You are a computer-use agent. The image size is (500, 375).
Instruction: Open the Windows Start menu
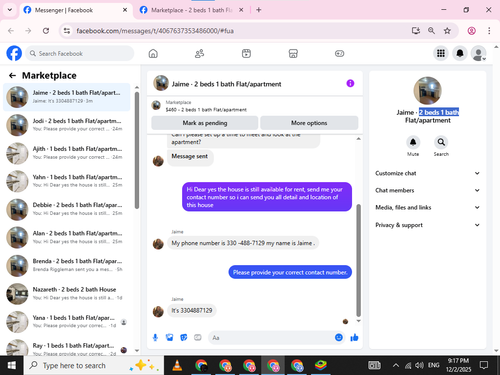[x=12, y=365]
